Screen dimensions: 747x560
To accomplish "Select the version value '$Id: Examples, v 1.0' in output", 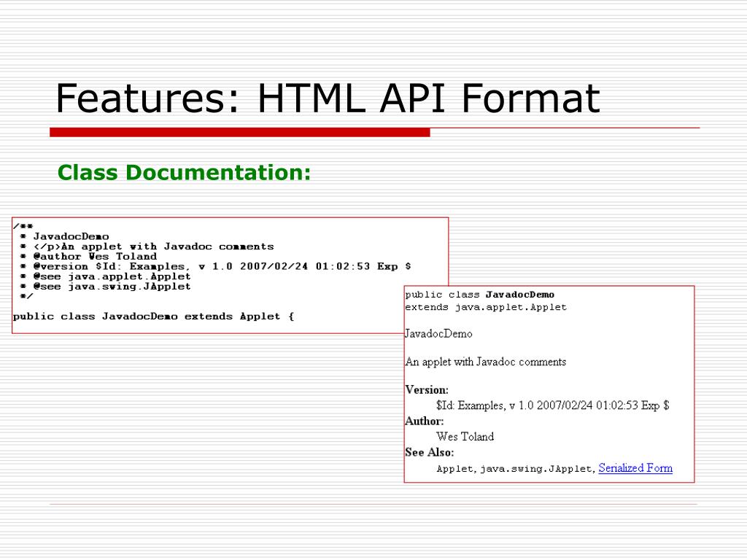I will tap(553, 405).
